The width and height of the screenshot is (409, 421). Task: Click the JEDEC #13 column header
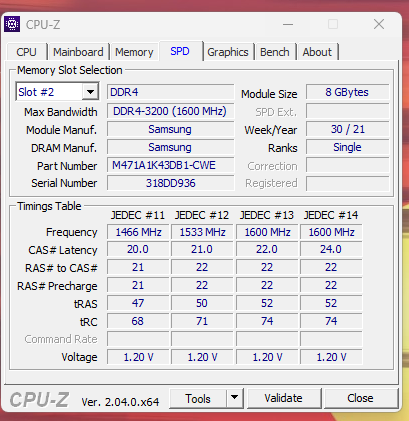267,215
